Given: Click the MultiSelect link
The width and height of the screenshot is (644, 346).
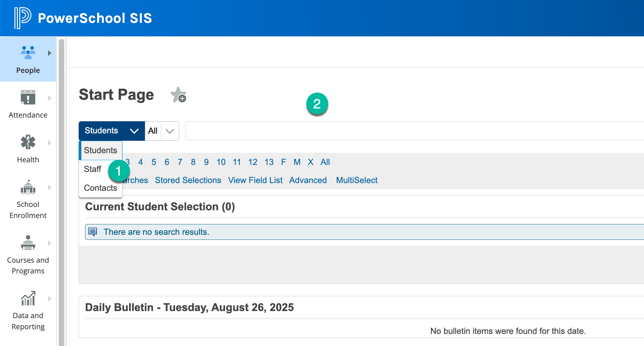Looking at the screenshot, I should coord(357,180).
